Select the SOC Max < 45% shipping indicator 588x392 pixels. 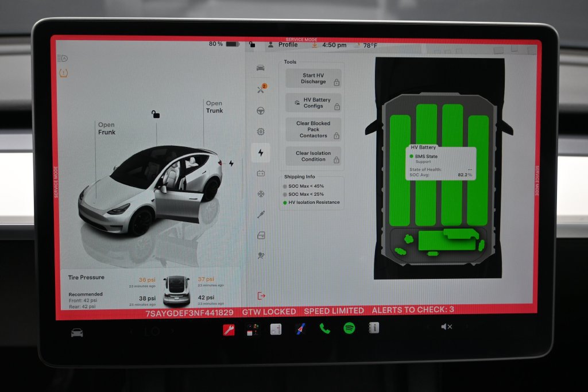[303, 186]
